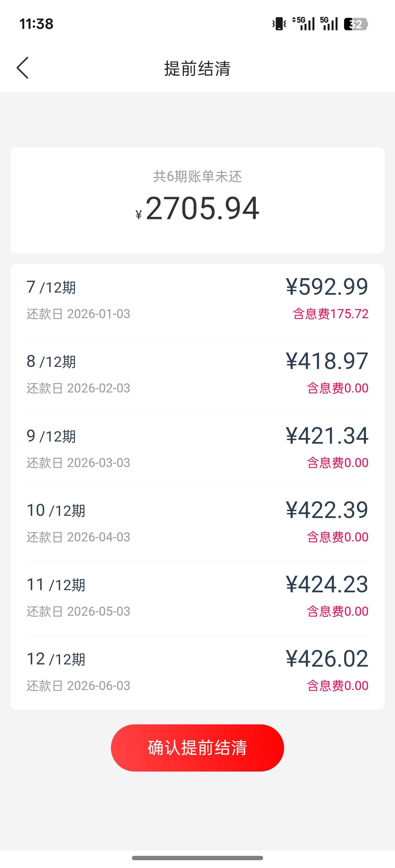Tap the 11:38 clock in status bar
Image resolution: width=395 pixels, height=868 pixels.
point(37,24)
